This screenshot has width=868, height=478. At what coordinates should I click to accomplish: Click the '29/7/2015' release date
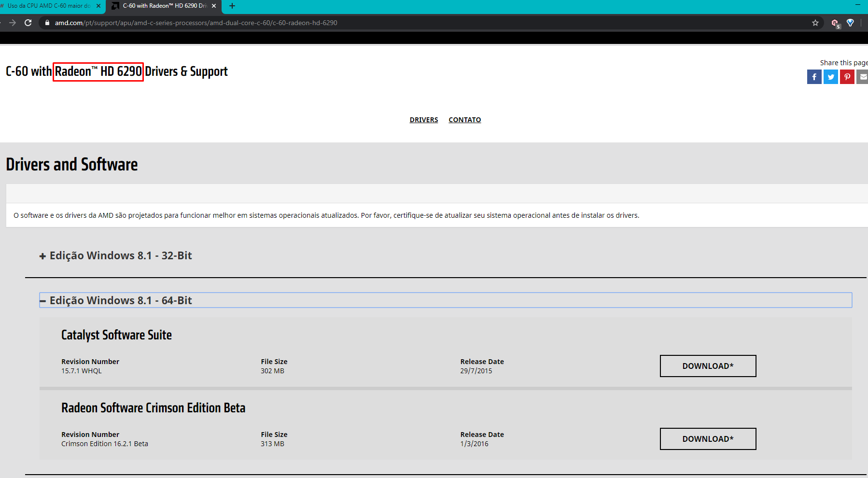pos(476,371)
